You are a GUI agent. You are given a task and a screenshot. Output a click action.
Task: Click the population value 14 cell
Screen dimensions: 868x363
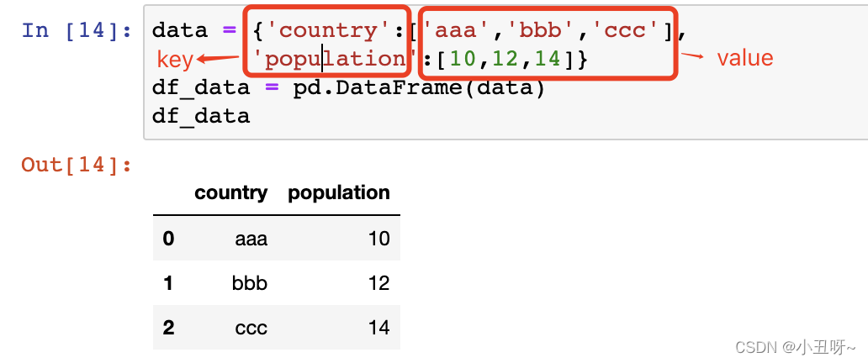point(379,328)
